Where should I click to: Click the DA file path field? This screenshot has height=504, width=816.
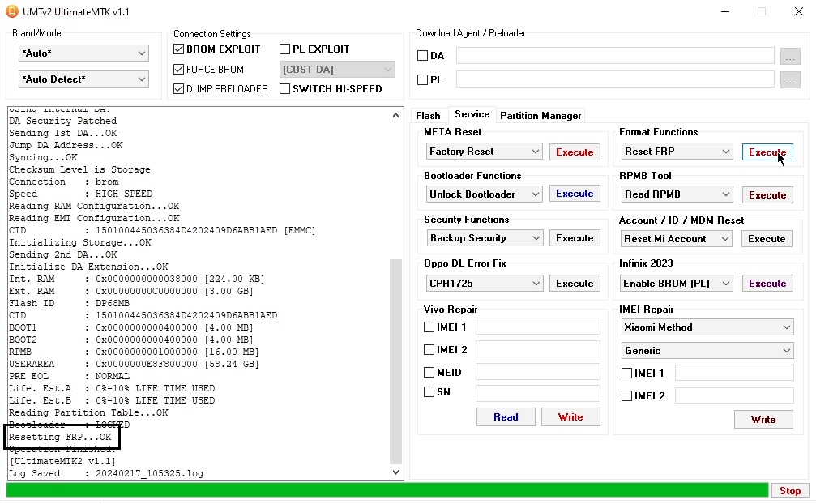tap(615, 56)
